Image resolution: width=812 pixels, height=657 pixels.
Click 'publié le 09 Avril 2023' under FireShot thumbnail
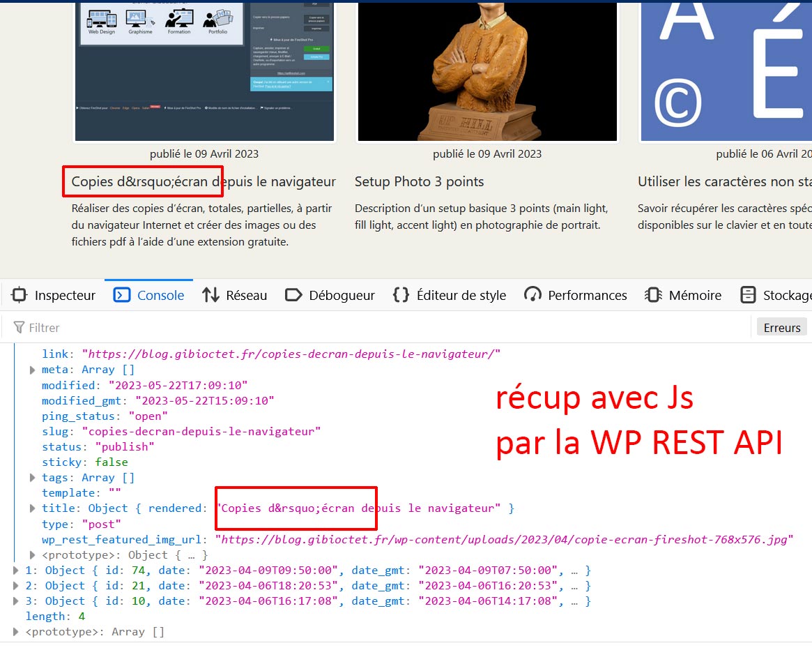(204, 154)
